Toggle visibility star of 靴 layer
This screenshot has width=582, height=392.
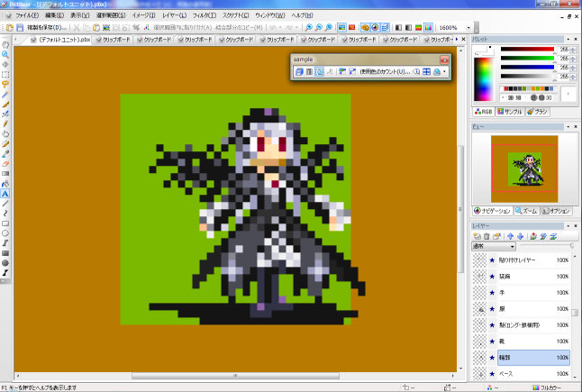[x=492, y=342]
